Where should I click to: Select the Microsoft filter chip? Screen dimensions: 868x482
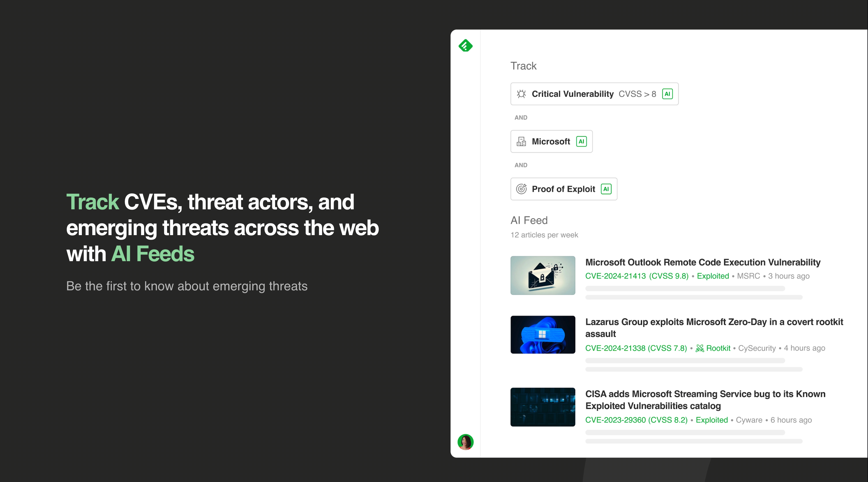[551, 142]
